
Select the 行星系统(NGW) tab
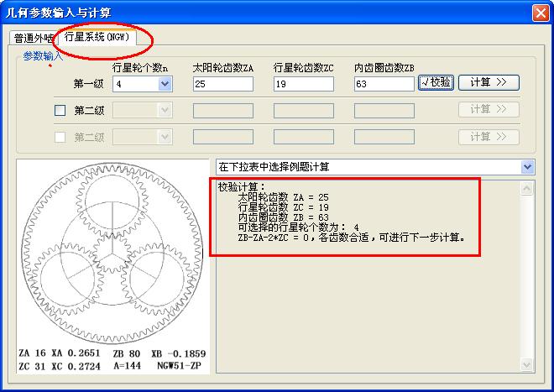pos(97,36)
